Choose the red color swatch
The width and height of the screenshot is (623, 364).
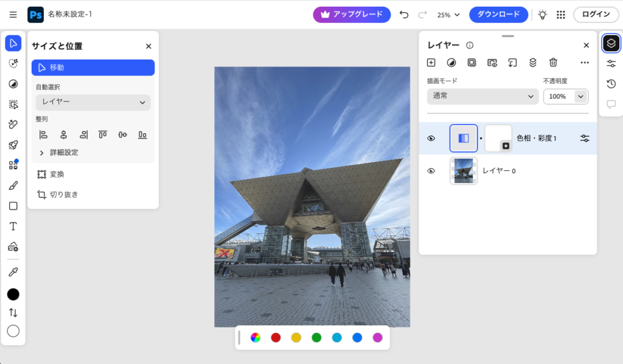pyautogui.click(x=276, y=337)
